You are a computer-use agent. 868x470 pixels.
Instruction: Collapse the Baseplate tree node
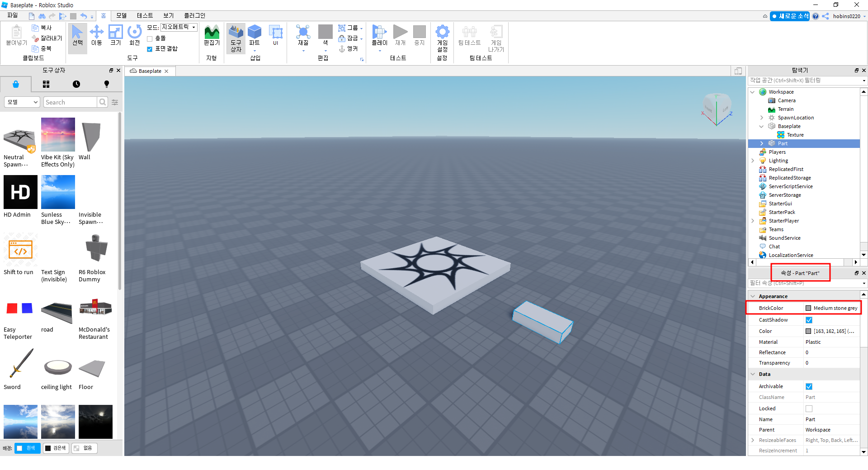pyautogui.click(x=761, y=126)
